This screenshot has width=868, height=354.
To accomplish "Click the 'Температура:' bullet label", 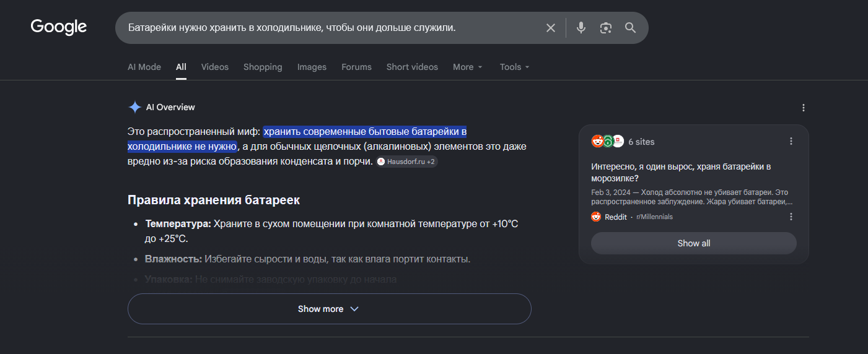I will 178,223.
